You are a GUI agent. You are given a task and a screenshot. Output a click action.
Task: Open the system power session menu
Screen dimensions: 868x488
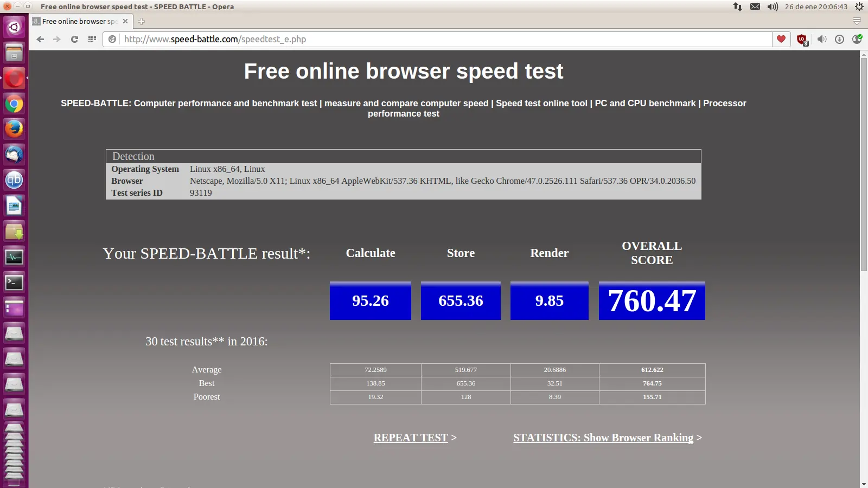click(x=859, y=7)
